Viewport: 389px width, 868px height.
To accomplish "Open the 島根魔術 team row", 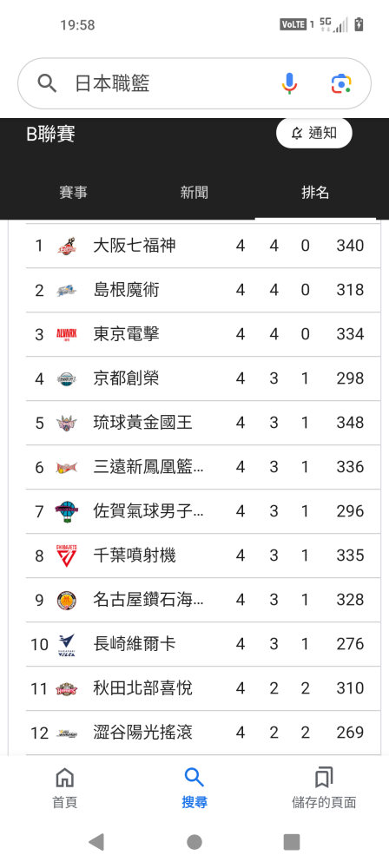I will pos(203,290).
